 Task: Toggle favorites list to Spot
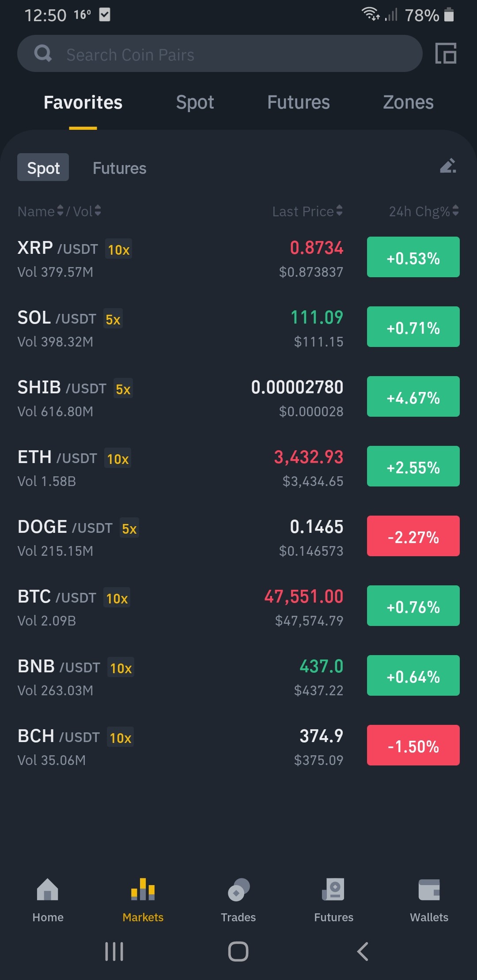[x=43, y=167]
